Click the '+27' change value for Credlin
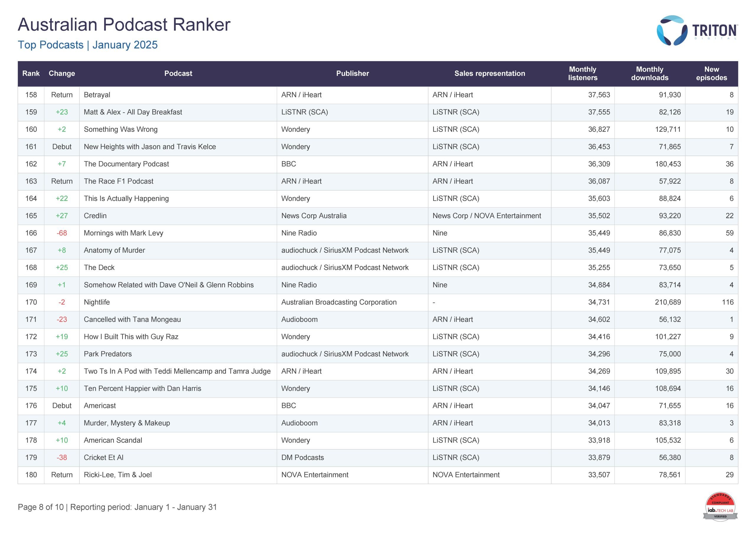Viewport: 756px width, 535px height. pos(62,216)
